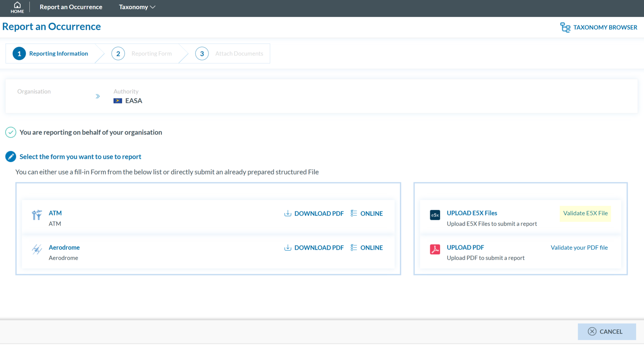Open Report an Occurrence menu item
The height and width of the screenshot is (349, 644).
71,7
